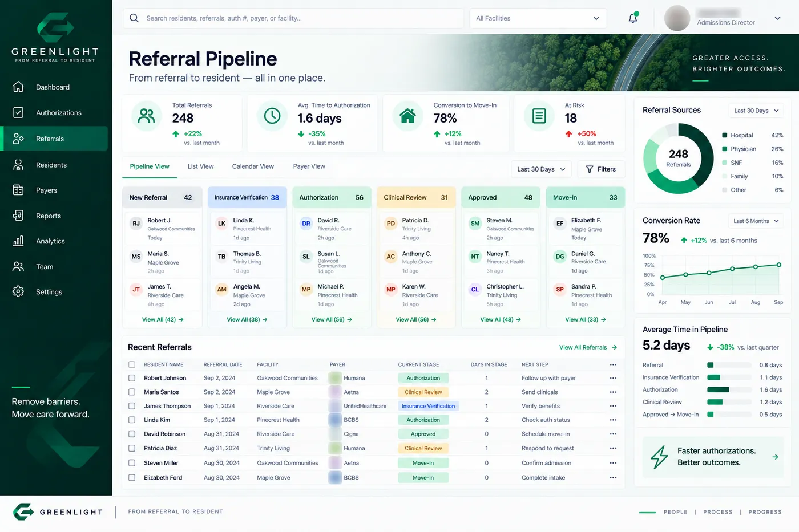
Task: Switch to the List View tab
Action: (200, 166)
